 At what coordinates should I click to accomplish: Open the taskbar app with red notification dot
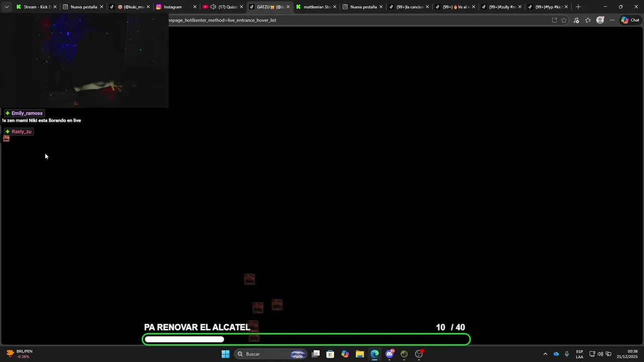coord(419,354)
